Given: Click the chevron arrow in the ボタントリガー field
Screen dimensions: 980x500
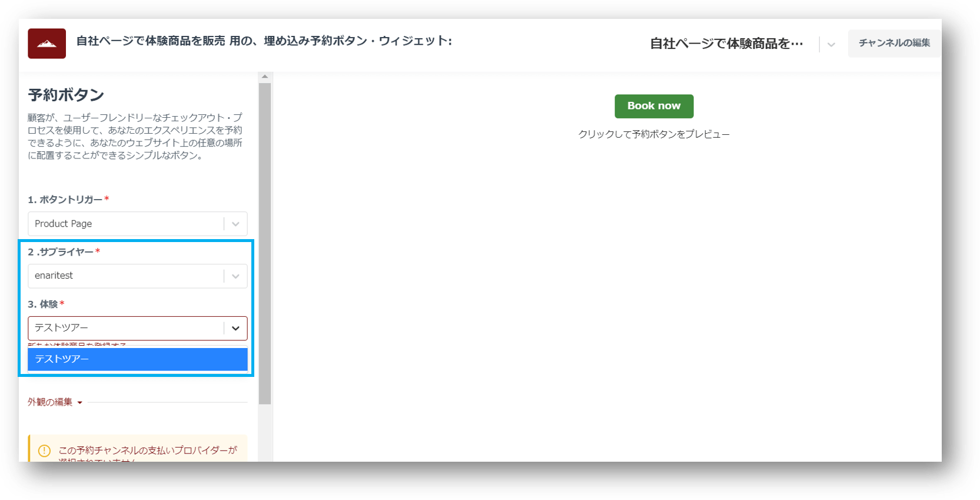Looking at the screenshot, I should tap(235, 224).
